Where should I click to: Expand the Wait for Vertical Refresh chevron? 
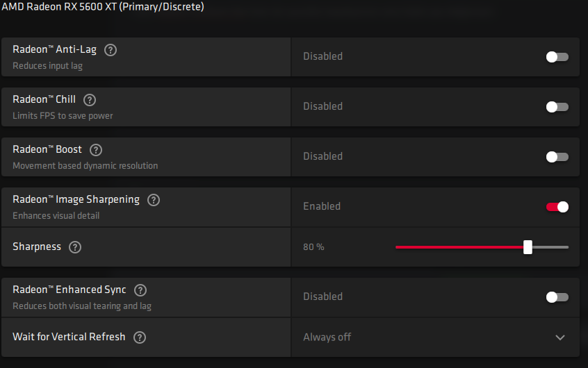pyautogui.click(x=560, y=337)
